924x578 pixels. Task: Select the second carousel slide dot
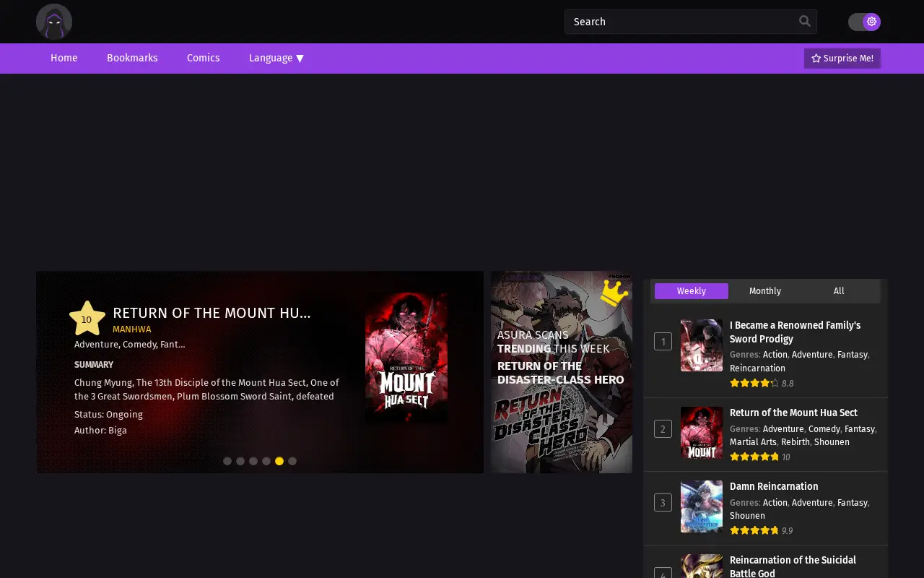[240, 461]
